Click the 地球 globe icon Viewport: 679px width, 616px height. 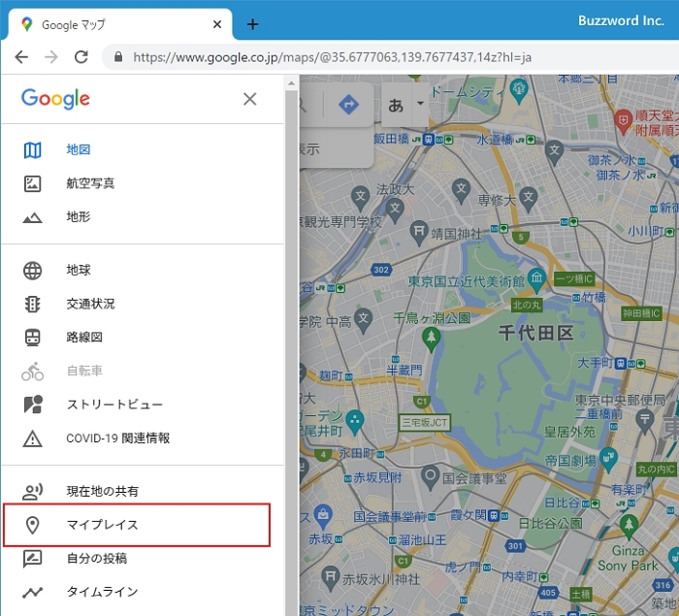pos(33,271)
